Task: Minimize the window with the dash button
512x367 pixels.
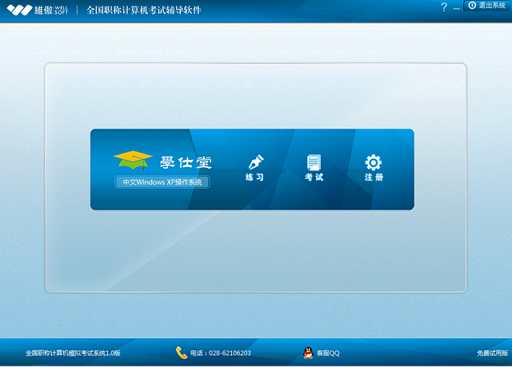Action: 456,8
